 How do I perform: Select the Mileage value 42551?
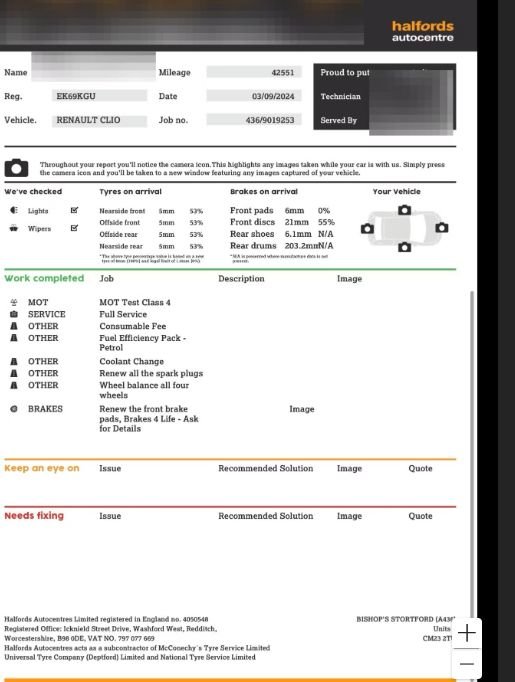(x=254, y=72)
